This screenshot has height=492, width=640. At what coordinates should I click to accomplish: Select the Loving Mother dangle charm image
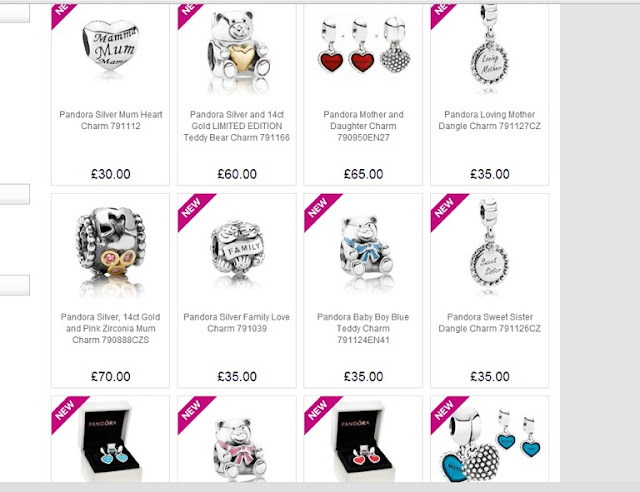pos(490,48)
